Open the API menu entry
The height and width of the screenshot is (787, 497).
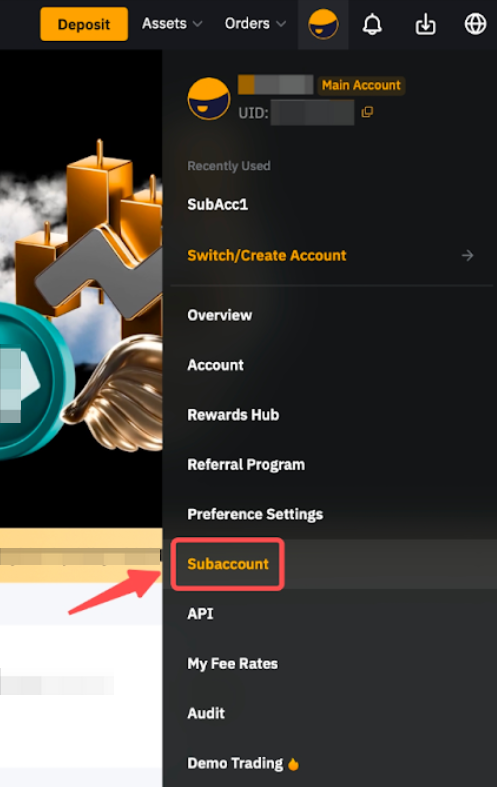tap(200, 613)
